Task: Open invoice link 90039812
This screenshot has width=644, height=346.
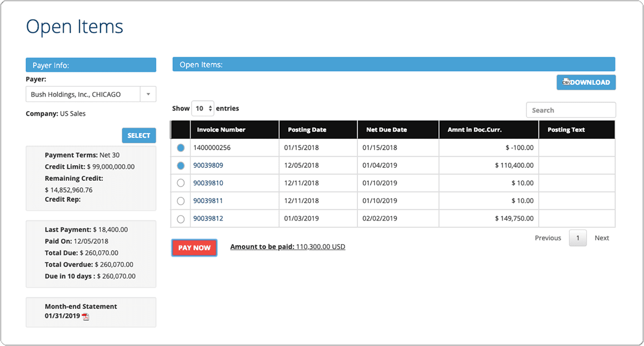Action: [208, 218]
